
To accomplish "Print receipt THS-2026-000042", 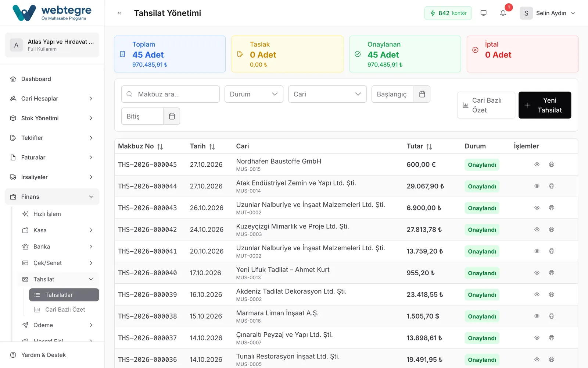I will click(x=552, y=230).
